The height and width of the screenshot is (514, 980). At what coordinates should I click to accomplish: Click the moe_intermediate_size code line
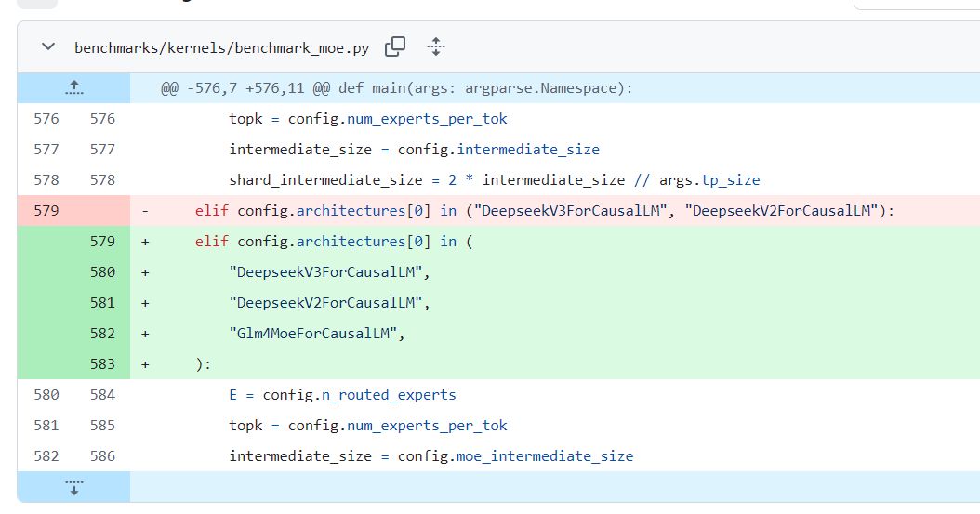[431, 456]
